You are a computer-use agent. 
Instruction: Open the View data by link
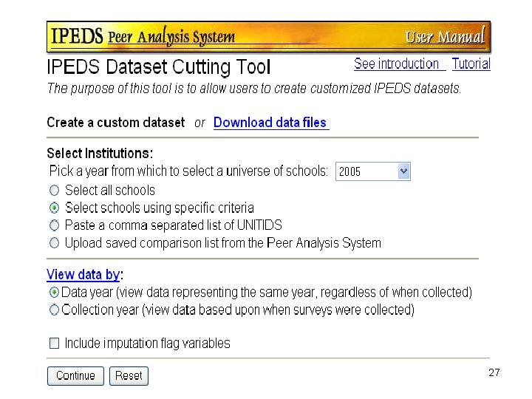click(x=83, y=275)
